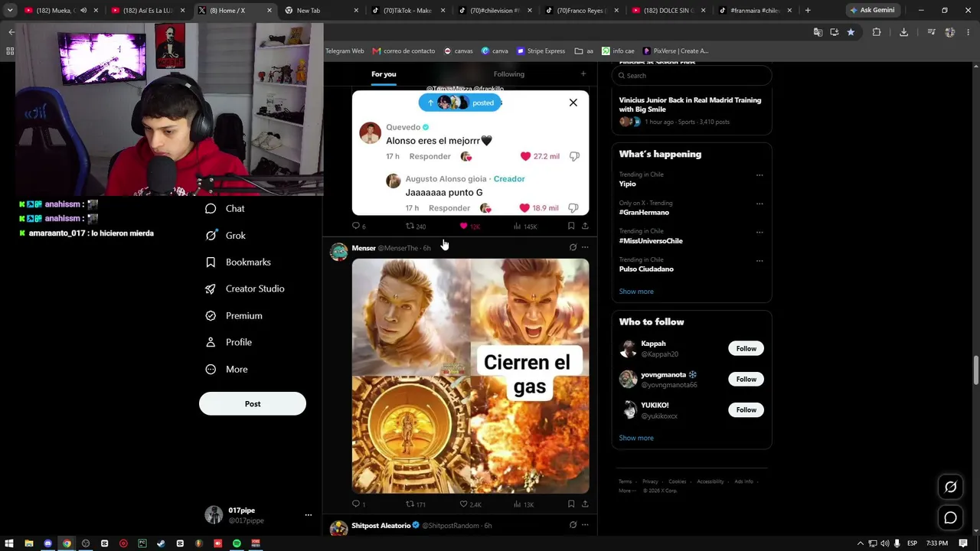This screenshot has height=551, width=980.
Task: Open a new browser tab
Action: point(808,11)
